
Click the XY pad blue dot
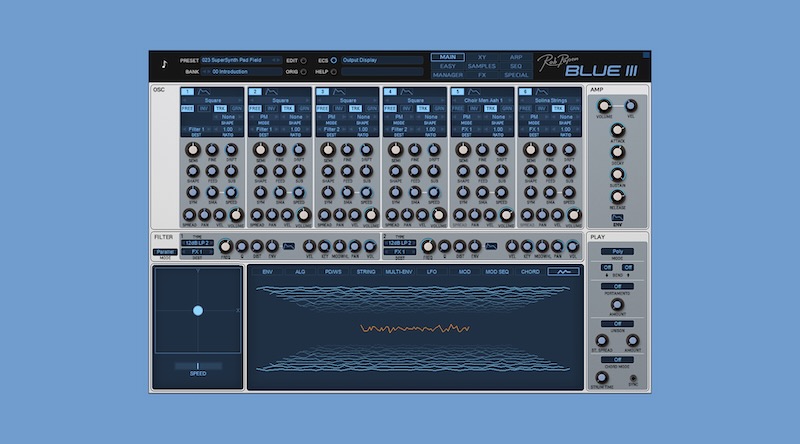point(198,310)
